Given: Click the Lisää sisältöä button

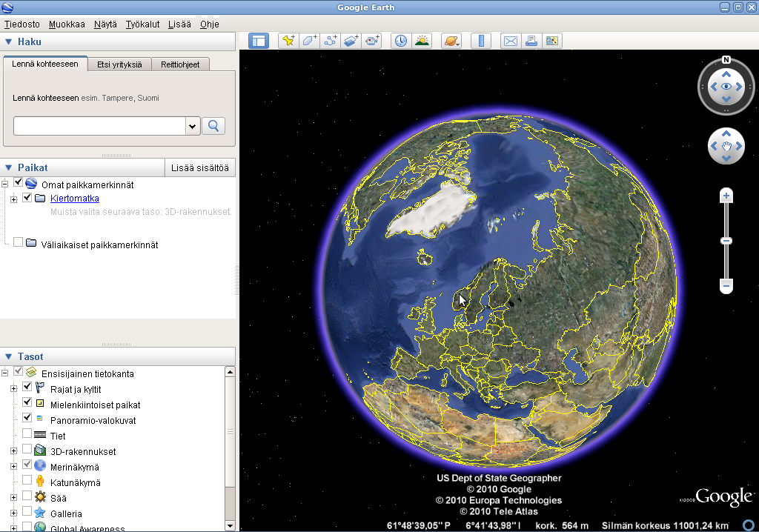Looking at the screenshot, I should coord(199,167).
